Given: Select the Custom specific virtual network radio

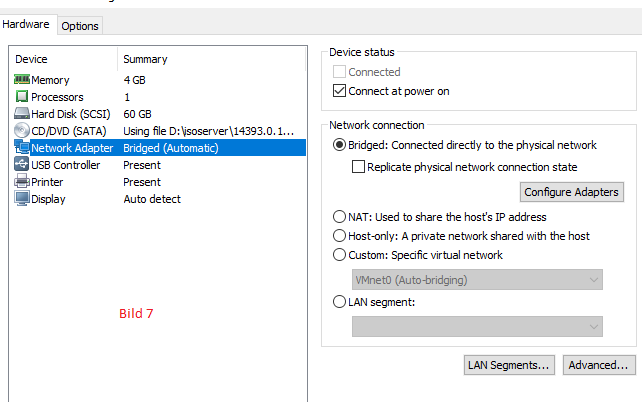Looking at the screenshot, I should pyautogui.click(x=340, y=255).
